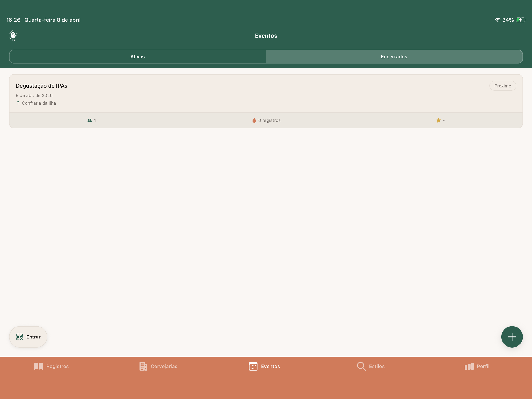Image resolution: width=532 pixels, height=399 pixels.
Task: Click the location pin icon
Action: point(18,103)
